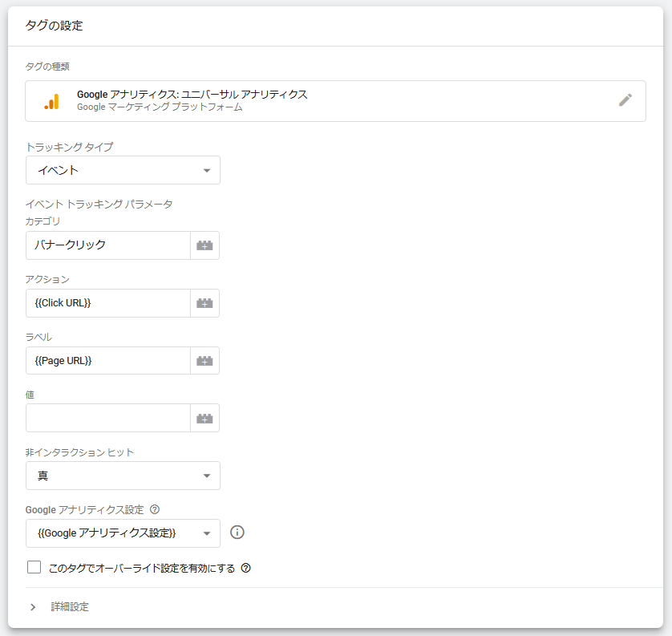Click the empty 値 input field
The width and height of the screenshot is (672, 636).
[x=108, y=419]
